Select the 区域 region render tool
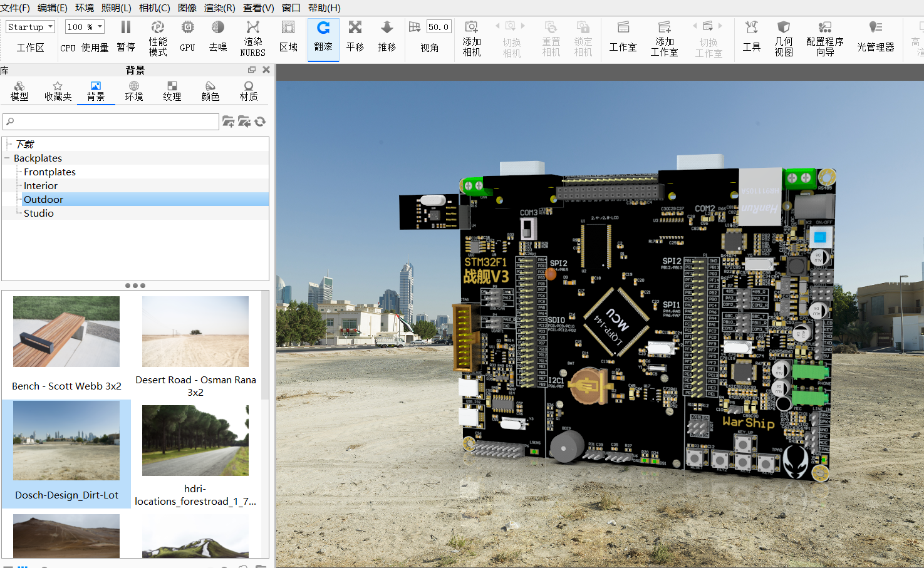 click(x=288, y=36)
